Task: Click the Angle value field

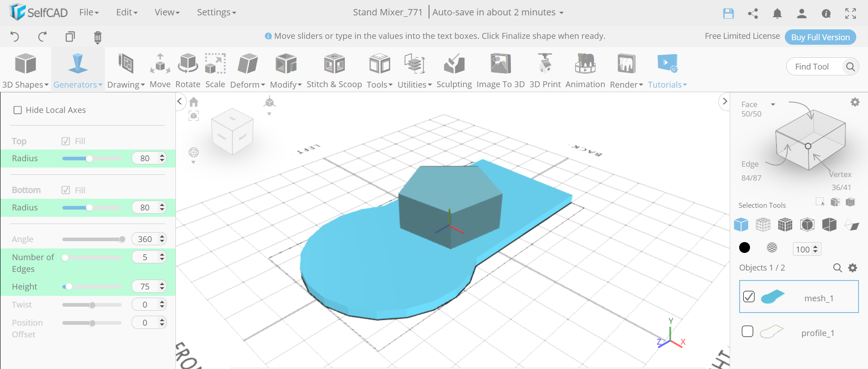Action: [x=149, y=239]
